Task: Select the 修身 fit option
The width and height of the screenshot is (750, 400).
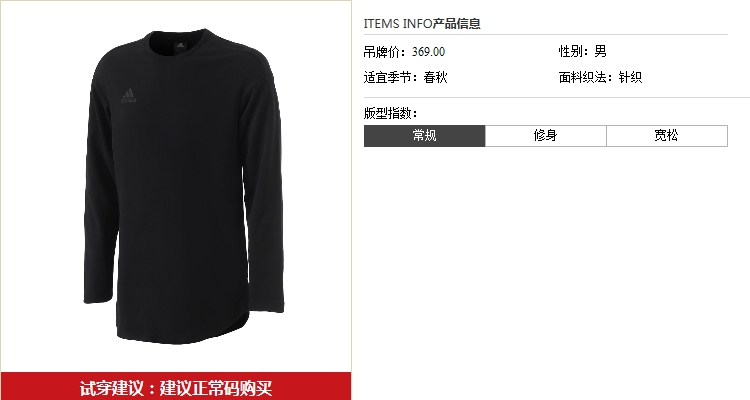Action: [x=546, y=136]
